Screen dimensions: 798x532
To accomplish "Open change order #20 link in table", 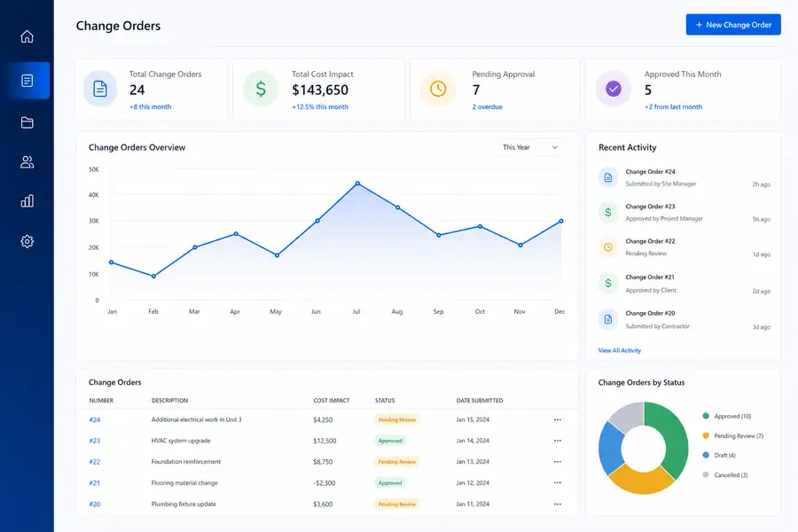I will (95, 504).
